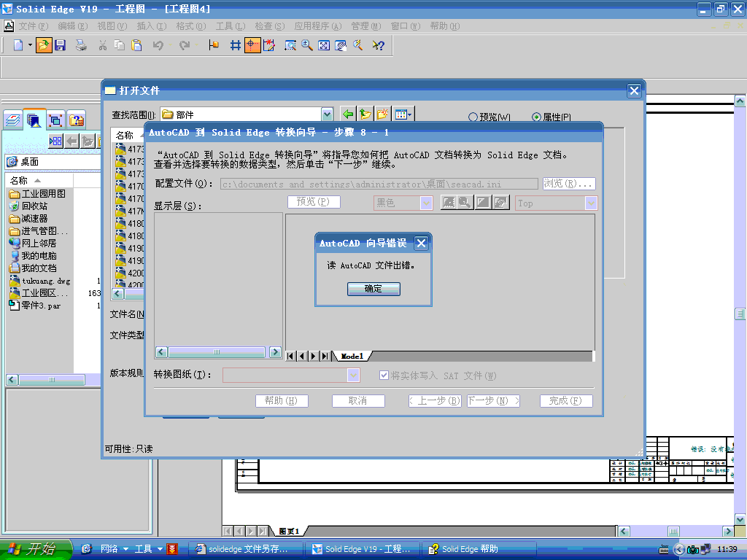Viewport: 747px width, 560px height.
Task: Click 确定 in the error dialog
Action: coord(373,289)
